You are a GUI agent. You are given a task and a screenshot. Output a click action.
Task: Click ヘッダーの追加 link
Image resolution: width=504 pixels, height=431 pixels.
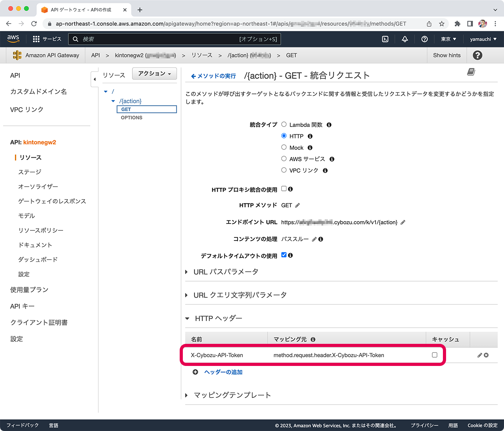223,372
